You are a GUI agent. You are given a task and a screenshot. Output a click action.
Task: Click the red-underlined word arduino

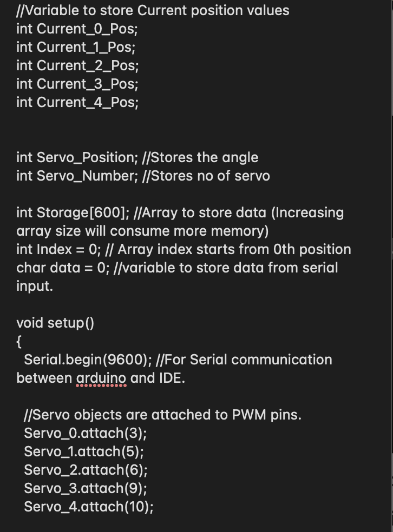(x=101, y=378)
